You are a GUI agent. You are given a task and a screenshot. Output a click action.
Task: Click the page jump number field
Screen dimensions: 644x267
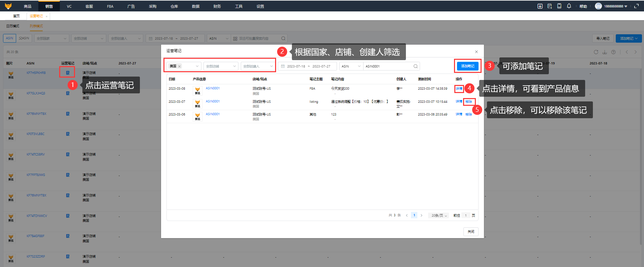pos(466,215)
